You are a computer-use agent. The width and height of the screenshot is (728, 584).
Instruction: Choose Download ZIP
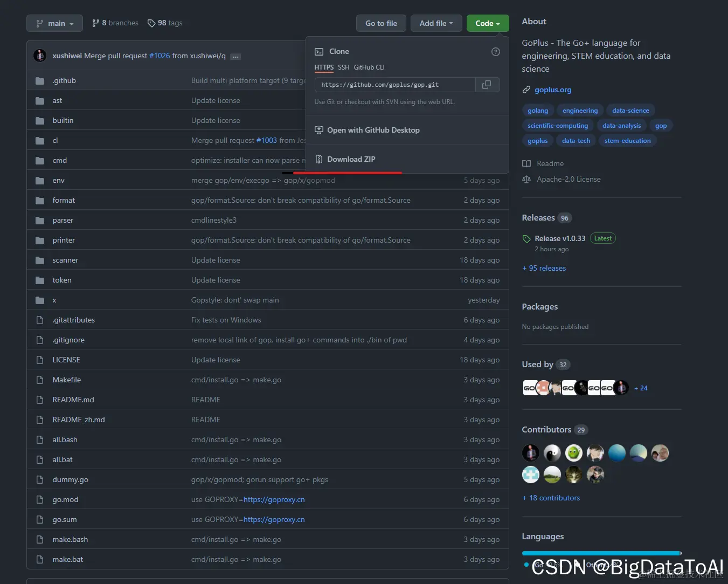point(407,159)
